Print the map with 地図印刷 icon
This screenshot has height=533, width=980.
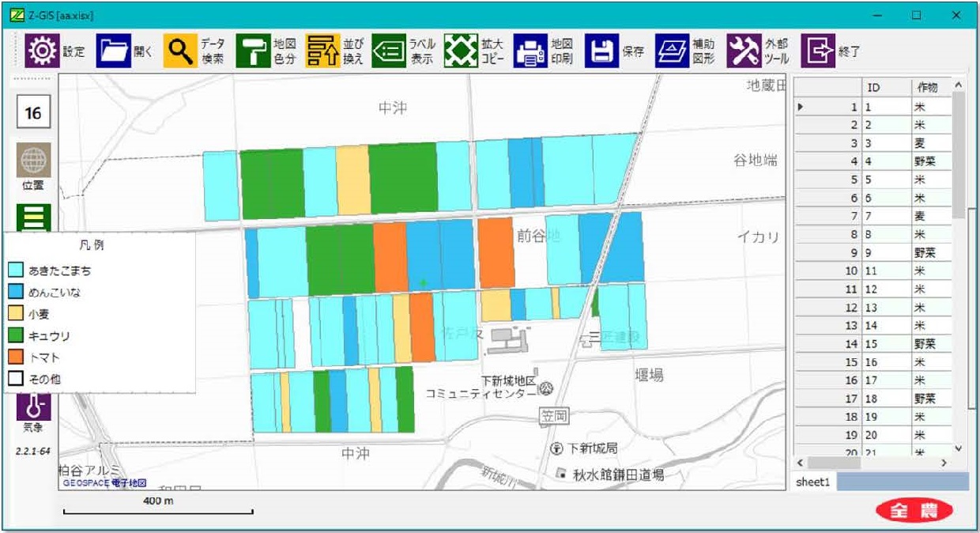click(x=530, y=51)
